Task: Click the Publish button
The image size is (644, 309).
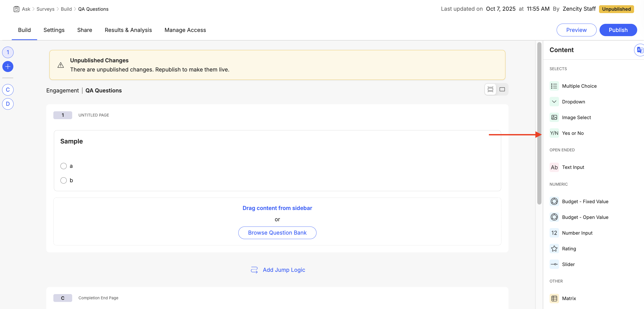Action: [x=618, y=30]
